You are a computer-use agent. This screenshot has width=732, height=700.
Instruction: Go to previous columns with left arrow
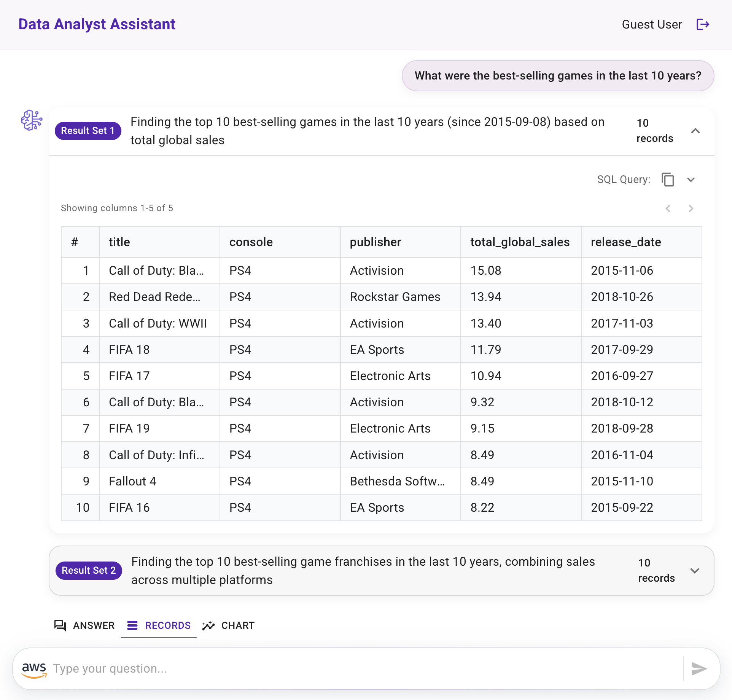coord(668,208)
